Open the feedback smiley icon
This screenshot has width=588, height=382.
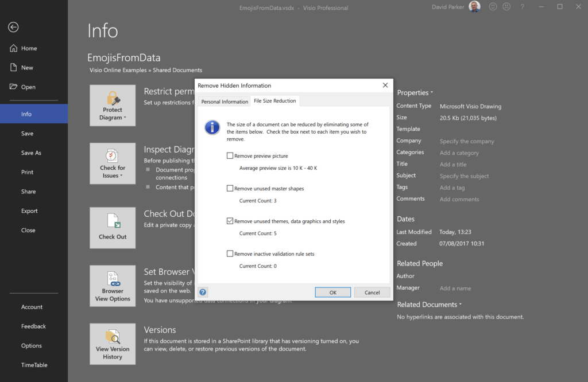click(x=493, y=7)
